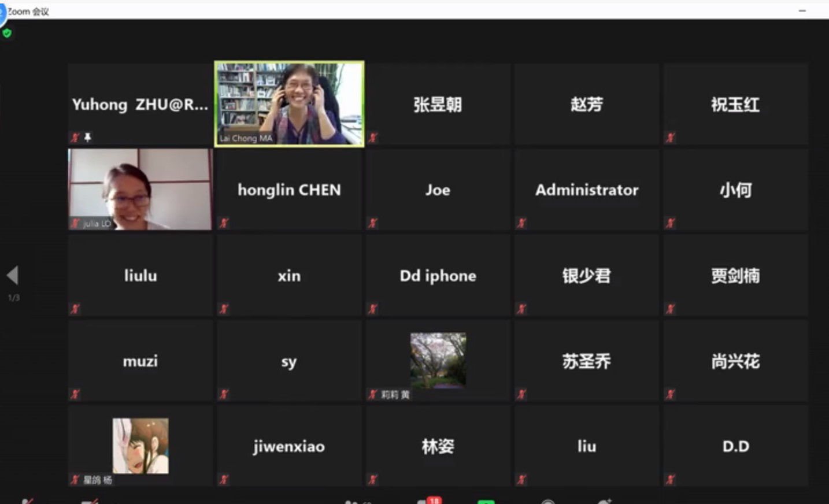Image resolution: width=829 pixels, height=504 pixels.
Task: Click the muted microphone icon on Joe's tile
Action: (373, 223)
